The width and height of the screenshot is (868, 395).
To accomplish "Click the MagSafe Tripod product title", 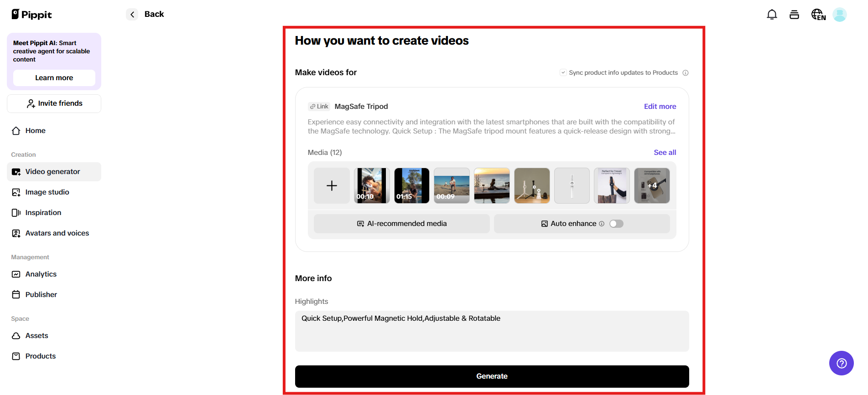I will (x=361, y=107).
